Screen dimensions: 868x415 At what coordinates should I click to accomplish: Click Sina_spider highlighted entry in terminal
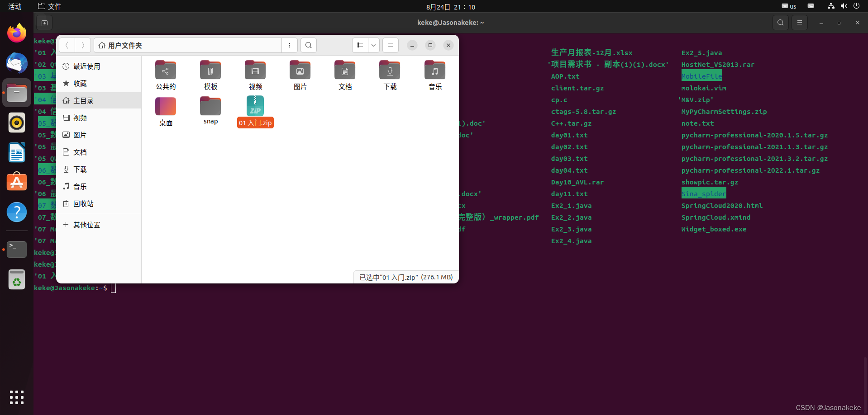pyautogui.click(x=703, y=194)
